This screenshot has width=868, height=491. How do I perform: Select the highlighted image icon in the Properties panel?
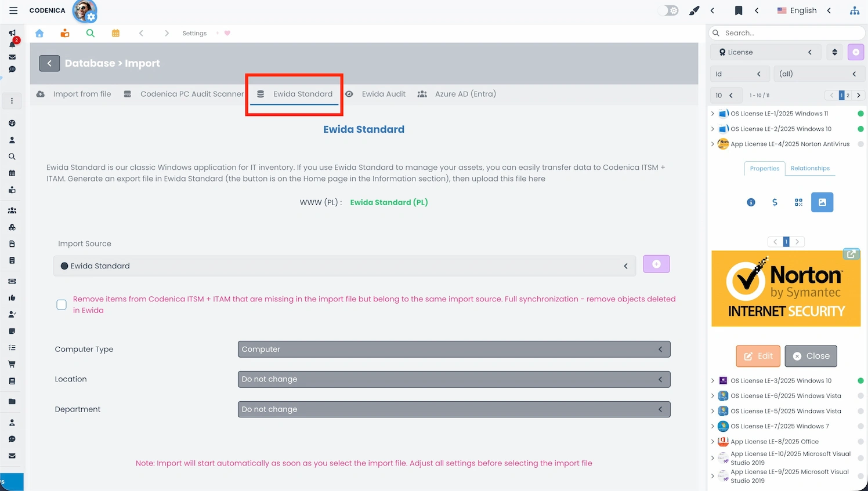tap(822, 202)
